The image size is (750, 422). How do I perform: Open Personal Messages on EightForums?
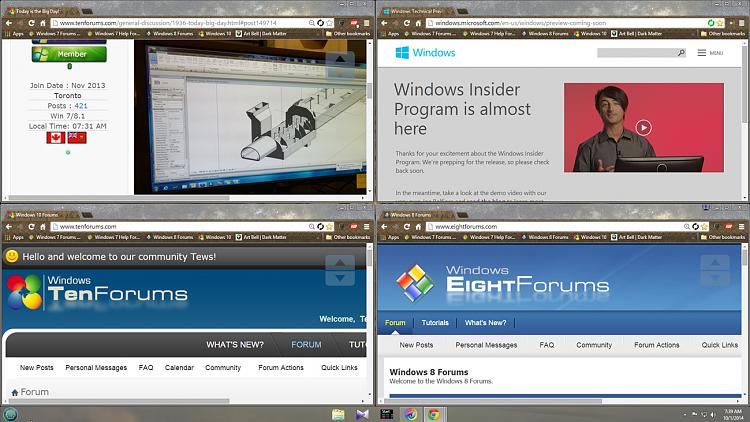pyautogui.click(x=486, y=345)
